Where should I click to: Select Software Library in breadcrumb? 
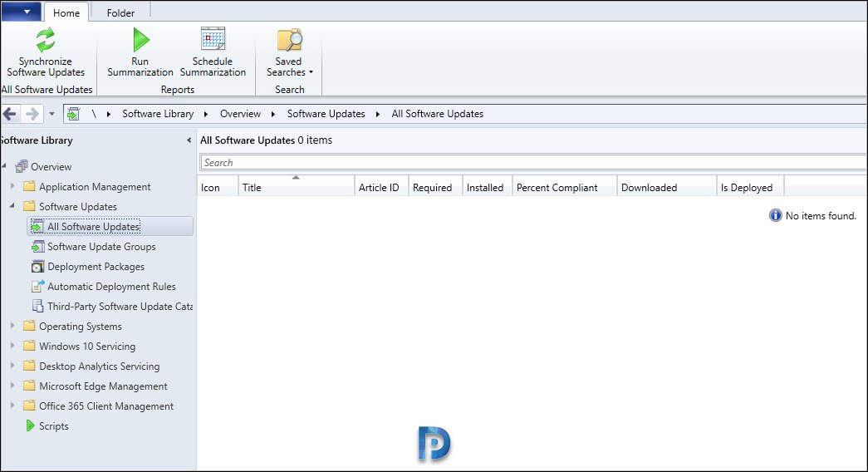click(x=158, y=114)
